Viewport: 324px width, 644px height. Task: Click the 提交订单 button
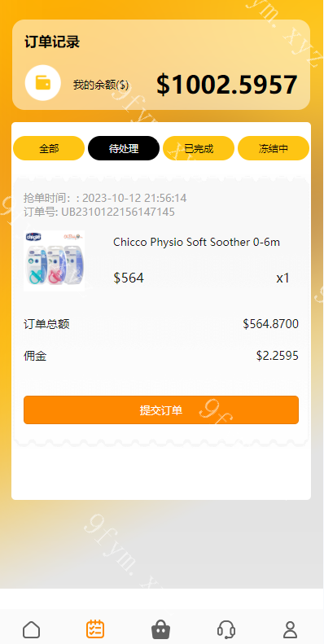click(x=161, y=410)
